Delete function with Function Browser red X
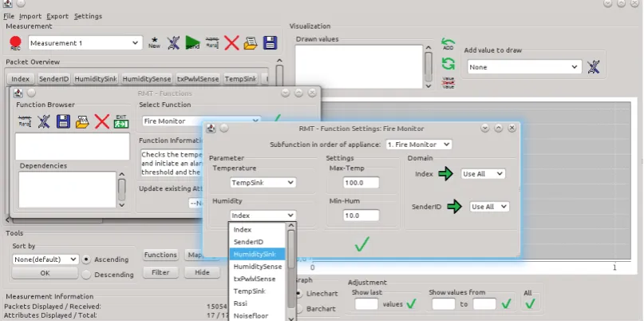644x321 pixels. [x=102, y=121]
